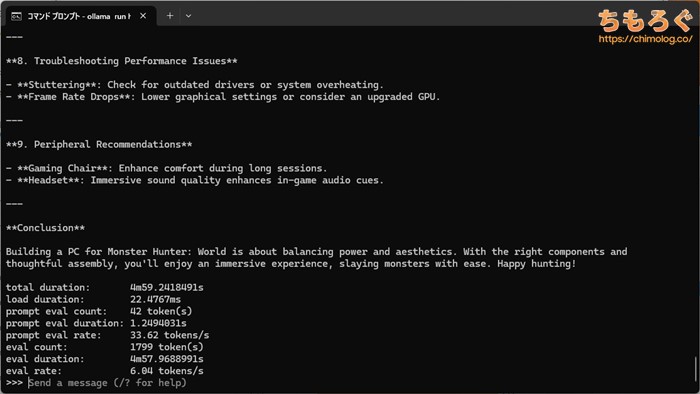
Task: Click the Send a message input prompt
Action: (108, 383)
